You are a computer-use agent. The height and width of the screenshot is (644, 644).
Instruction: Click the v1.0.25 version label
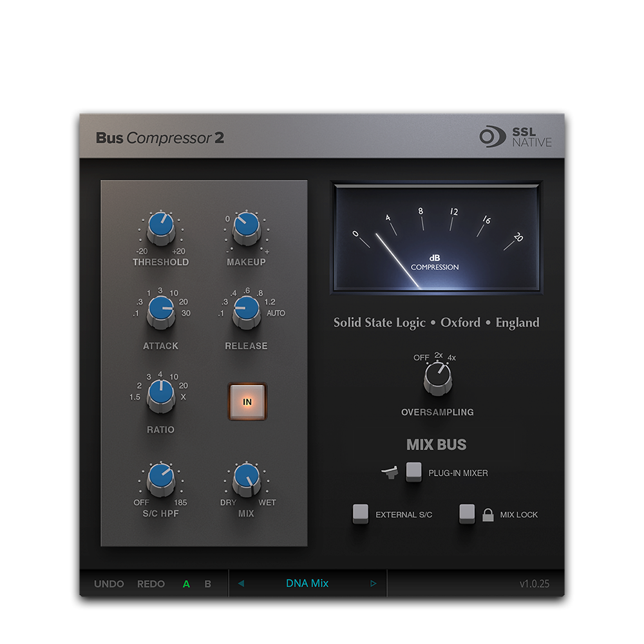click(535, 583)
